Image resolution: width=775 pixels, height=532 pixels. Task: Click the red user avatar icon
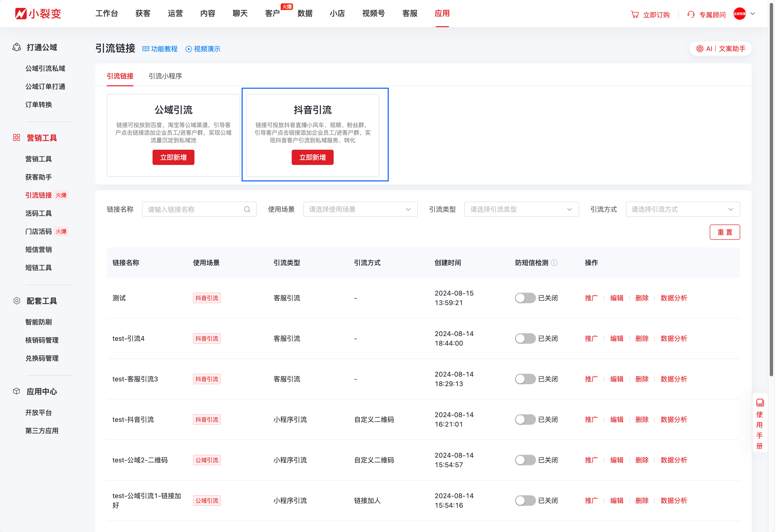point(739,14)
